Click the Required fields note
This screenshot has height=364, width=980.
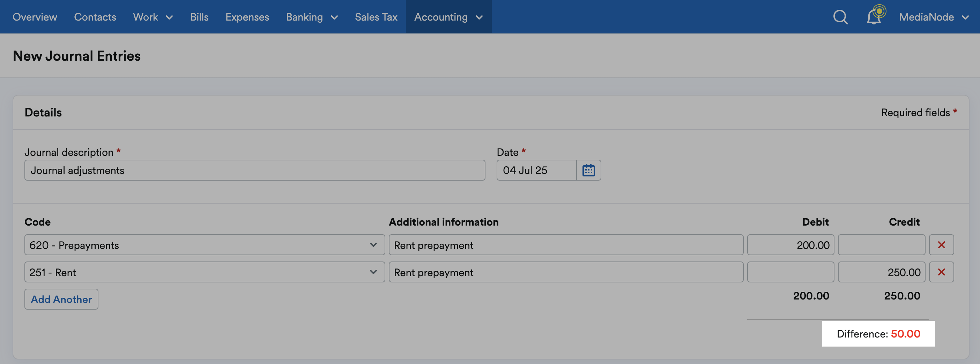point(919,113)
